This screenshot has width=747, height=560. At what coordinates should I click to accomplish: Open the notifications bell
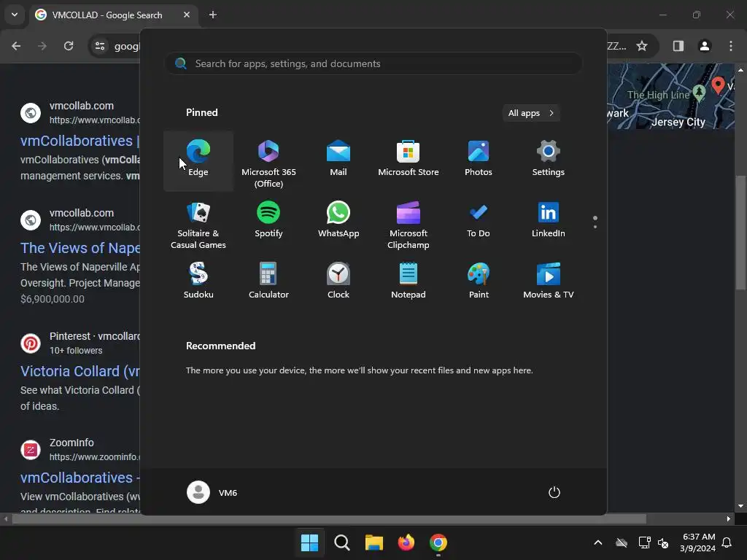[x=727, y=542]
